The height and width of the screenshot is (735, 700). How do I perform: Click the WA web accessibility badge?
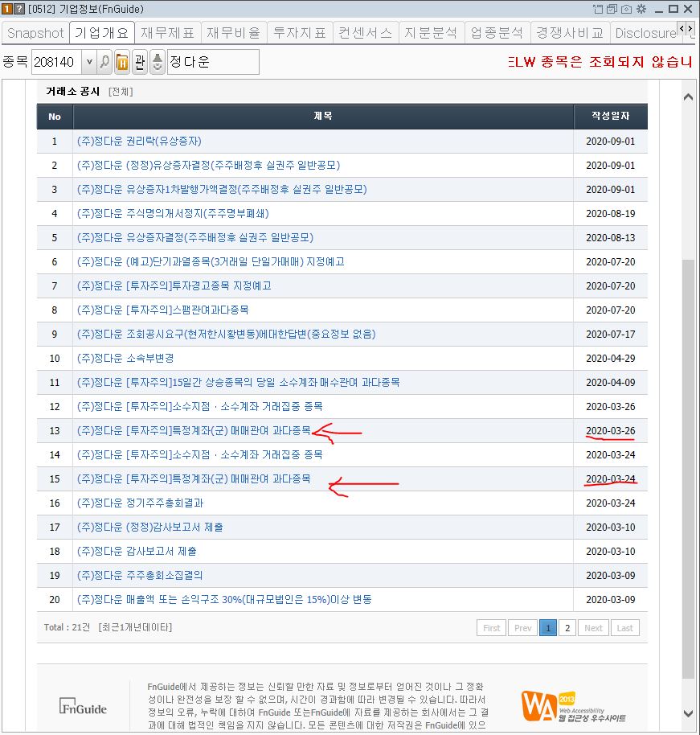tap(574, 706)
